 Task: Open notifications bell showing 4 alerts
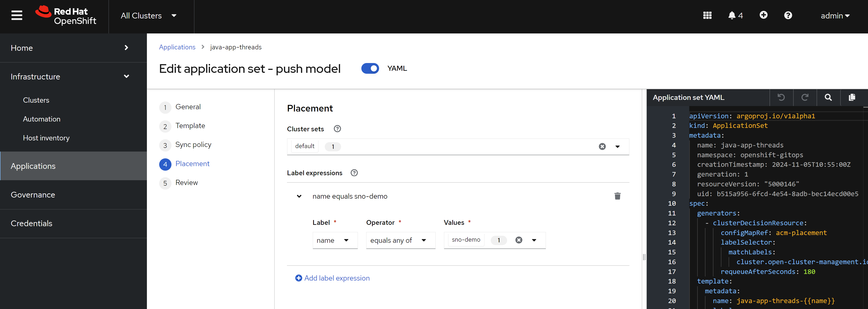735,15
